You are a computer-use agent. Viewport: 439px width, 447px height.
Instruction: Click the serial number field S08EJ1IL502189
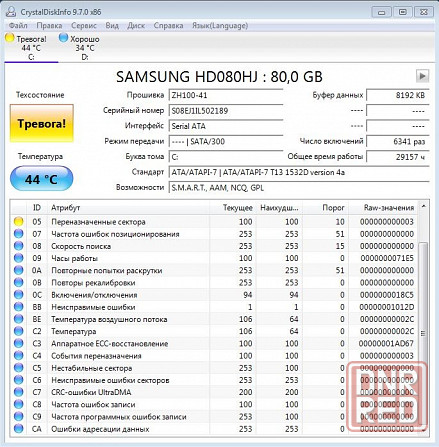point(226,111)
